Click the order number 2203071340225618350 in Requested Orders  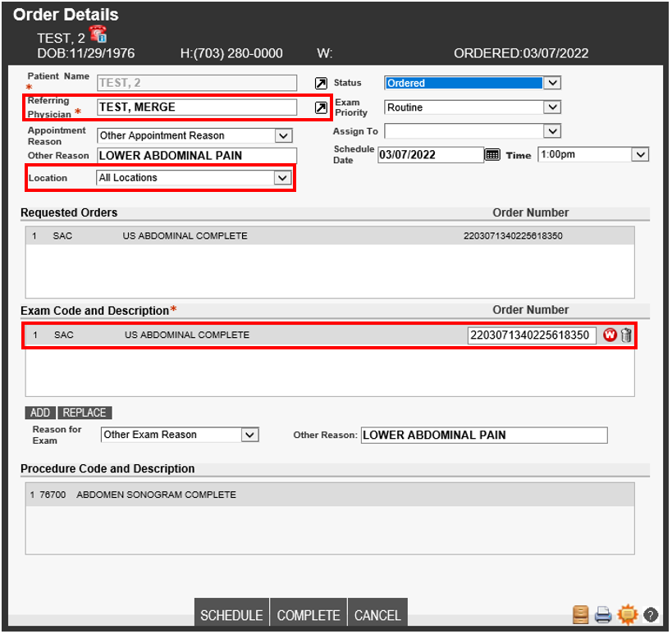point(513,236)
